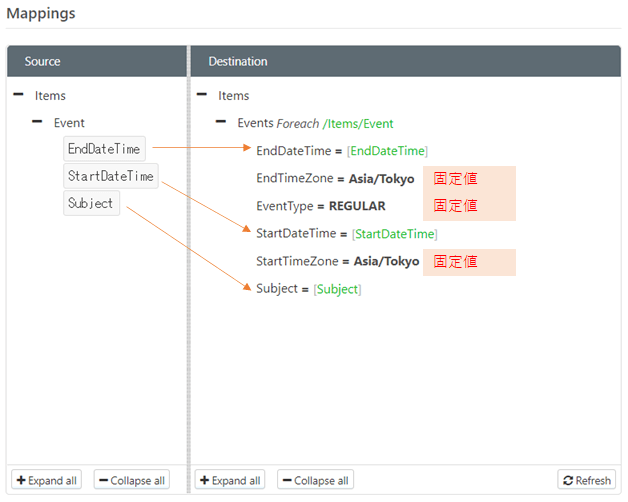Image resolution: width=628 pixels, height=502 pixels.
Task: Collapse the source Items node
Action: [19, 96]
